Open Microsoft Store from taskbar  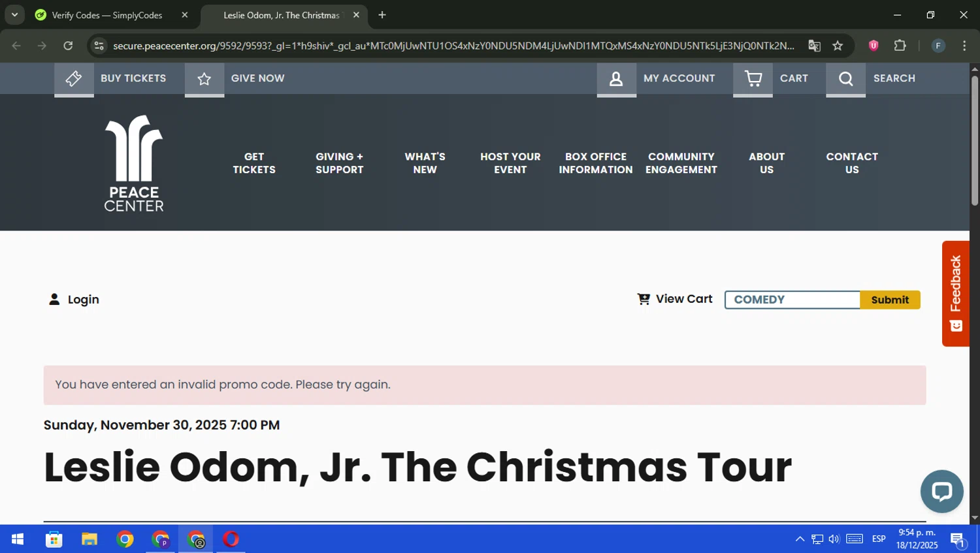click(54, 539)
